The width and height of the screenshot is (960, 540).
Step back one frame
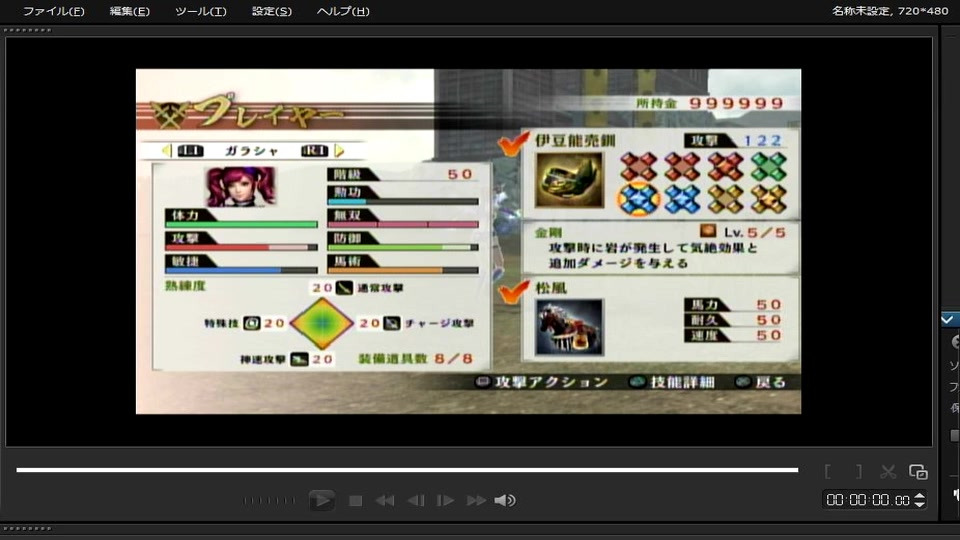point(416,501)
